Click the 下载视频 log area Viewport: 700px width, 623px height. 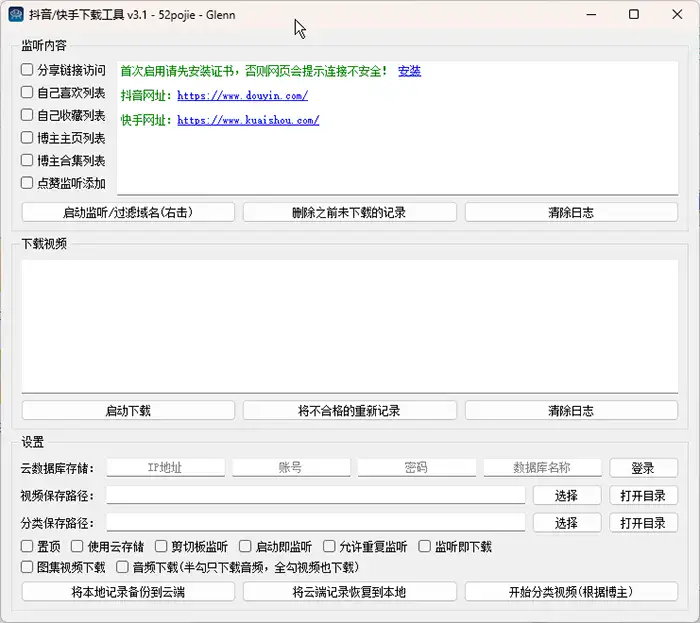pos(350,326)
